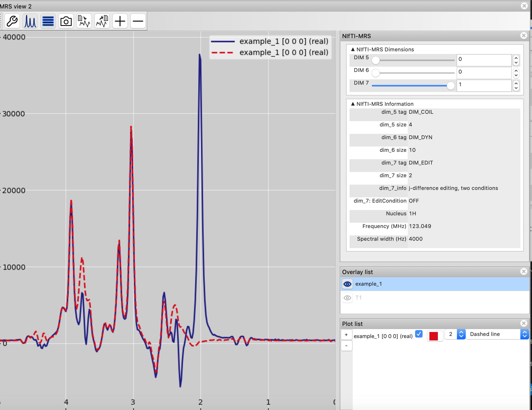The image size is (532, 410).
Task: Close the NIfTI-MRS panel
Action: tap(524, 35)
